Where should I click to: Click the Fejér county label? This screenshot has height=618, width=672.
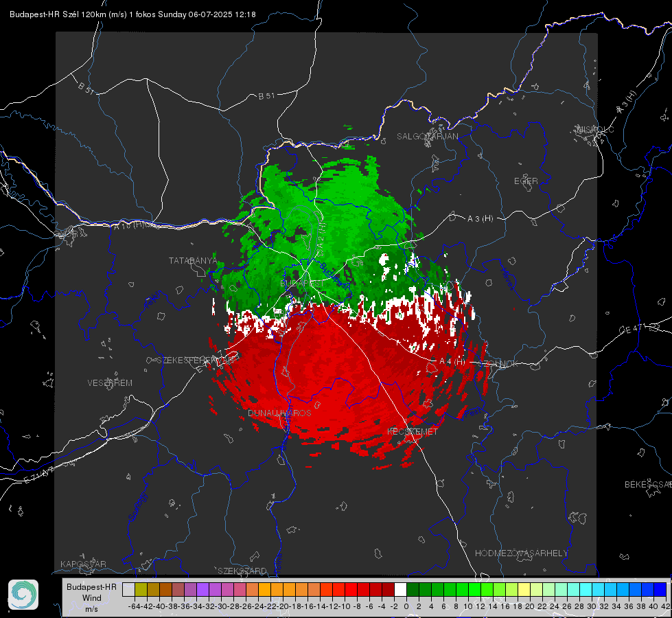point(154,300)
